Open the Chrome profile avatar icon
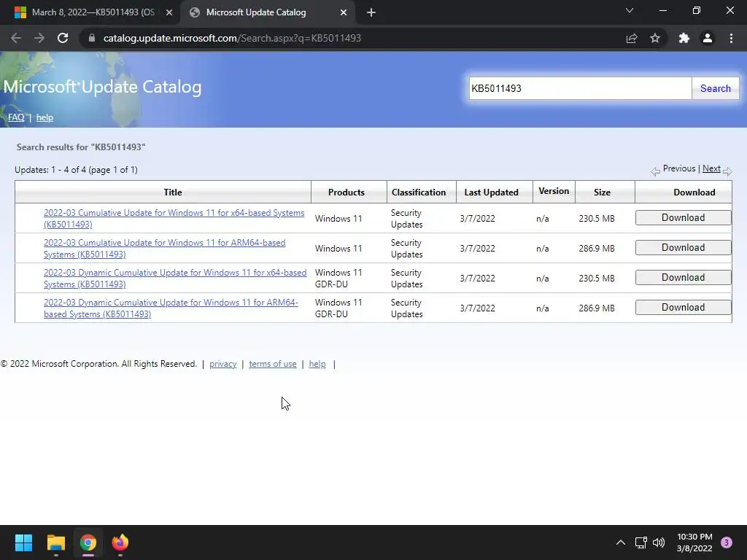Image resolution: width=747 pixels, height=560 pixels. pyautogui.click(x=708, y=38)
